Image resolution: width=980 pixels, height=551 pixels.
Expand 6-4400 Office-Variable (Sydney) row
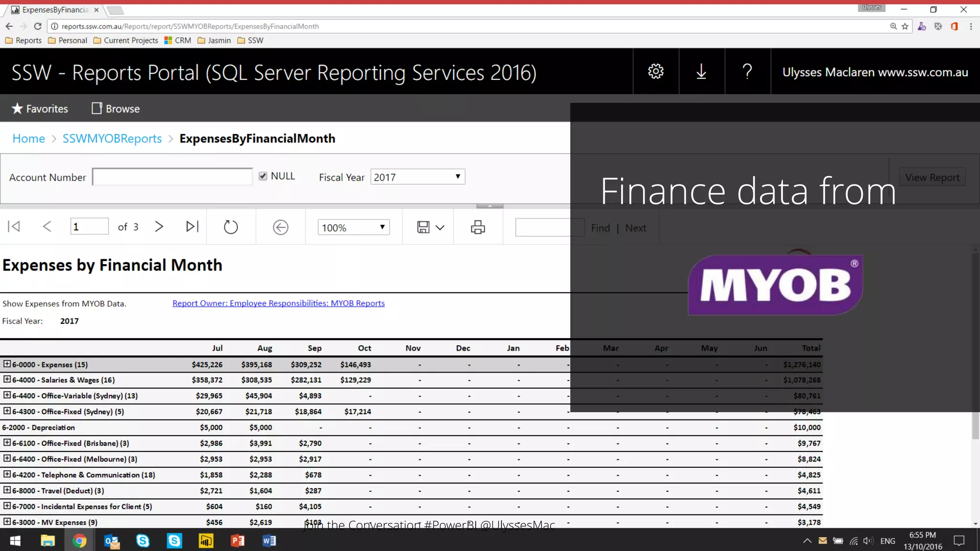[x=7, y=395]
